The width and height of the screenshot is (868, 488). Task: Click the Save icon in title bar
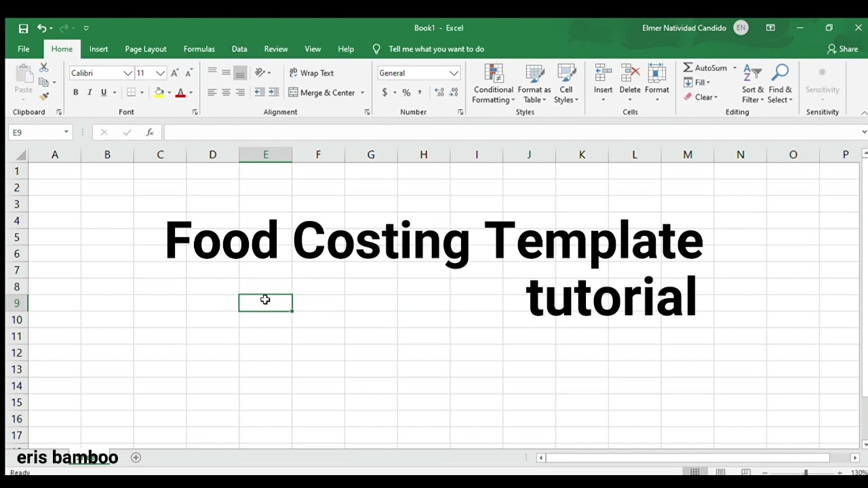23,28
